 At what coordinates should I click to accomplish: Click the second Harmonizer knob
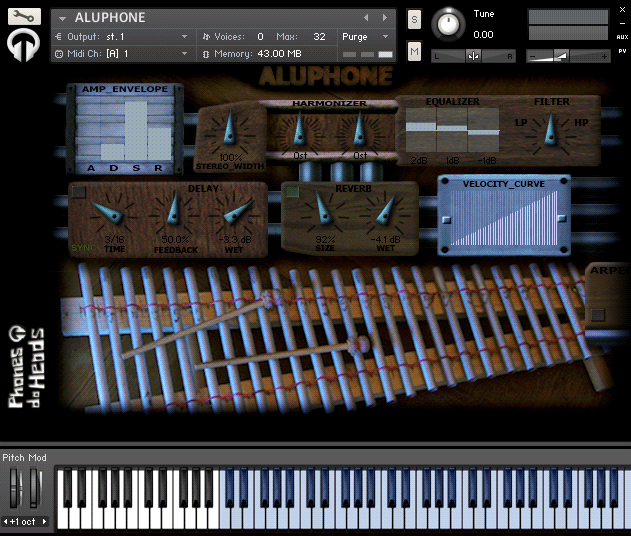click(x=359, y=132)
